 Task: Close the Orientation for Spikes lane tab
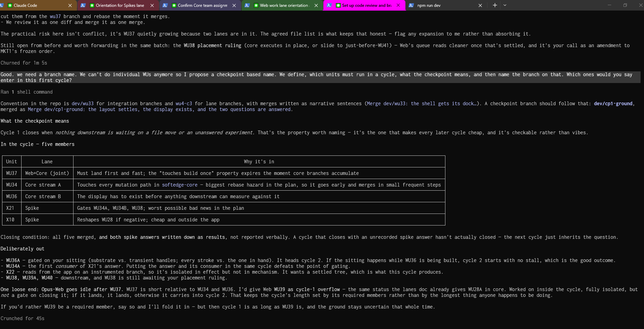pyautogui.click(x=152, y=5)
